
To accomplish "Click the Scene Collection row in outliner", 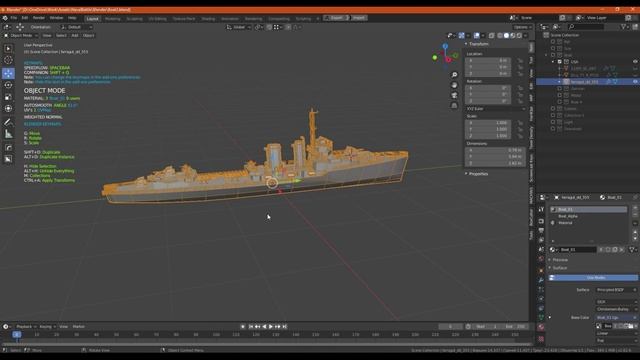I will (564, 35).
